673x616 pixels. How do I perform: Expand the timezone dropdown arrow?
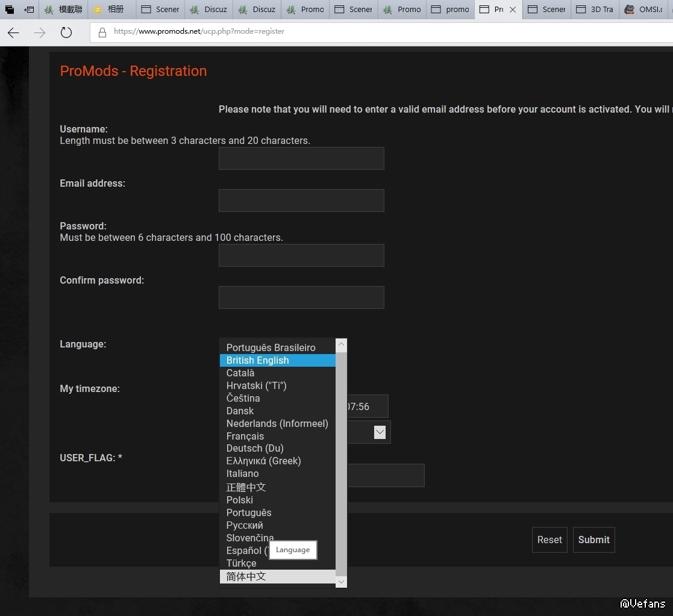pyautogui.click(x=380, y=432)
